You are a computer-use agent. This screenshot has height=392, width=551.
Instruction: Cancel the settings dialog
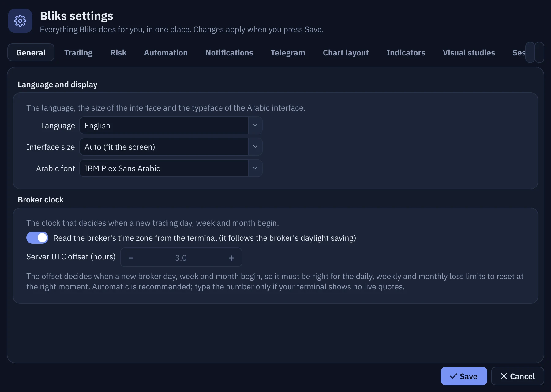[x=518, y=376]
